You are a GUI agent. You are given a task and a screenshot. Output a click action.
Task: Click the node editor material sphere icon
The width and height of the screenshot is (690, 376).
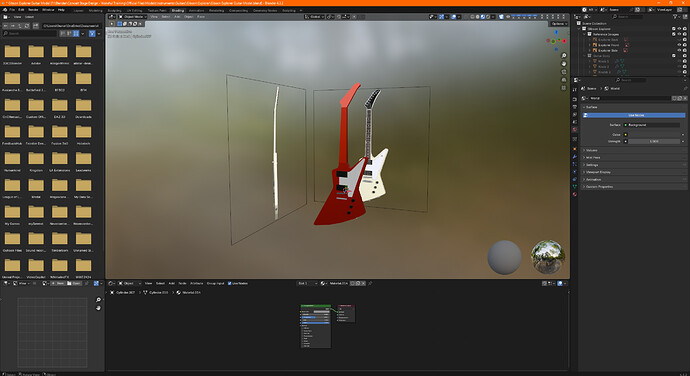pos(323,284)
